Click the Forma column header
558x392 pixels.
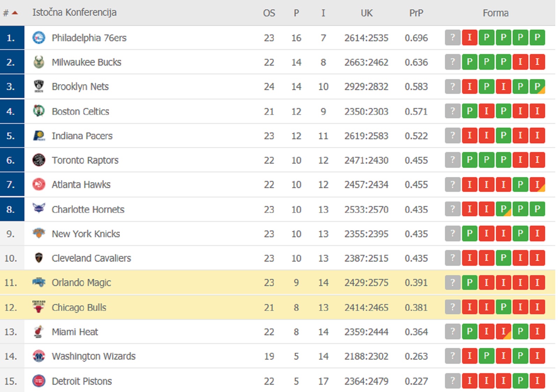click(x=496, y=13)
